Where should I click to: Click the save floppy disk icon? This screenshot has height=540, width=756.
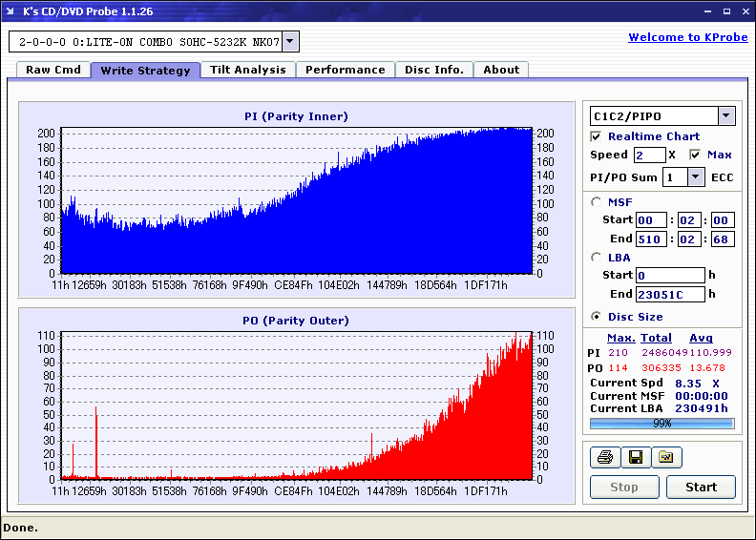tap(636, 457)
